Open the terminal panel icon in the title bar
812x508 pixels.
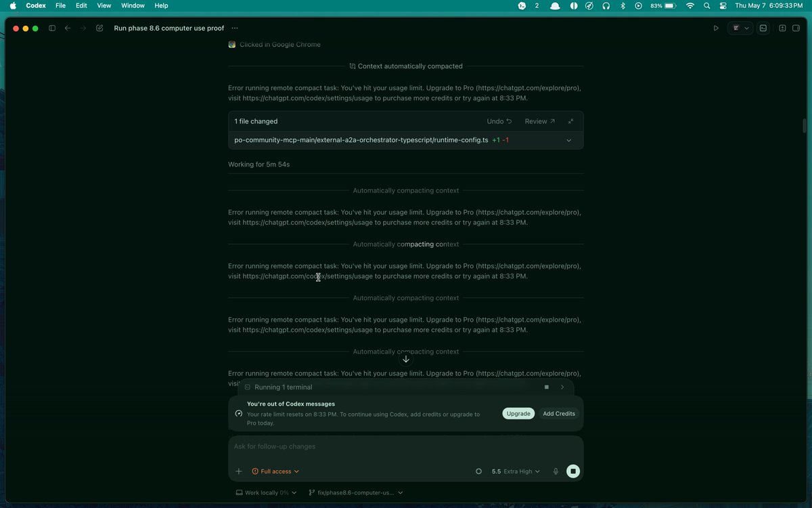[763, 28]
